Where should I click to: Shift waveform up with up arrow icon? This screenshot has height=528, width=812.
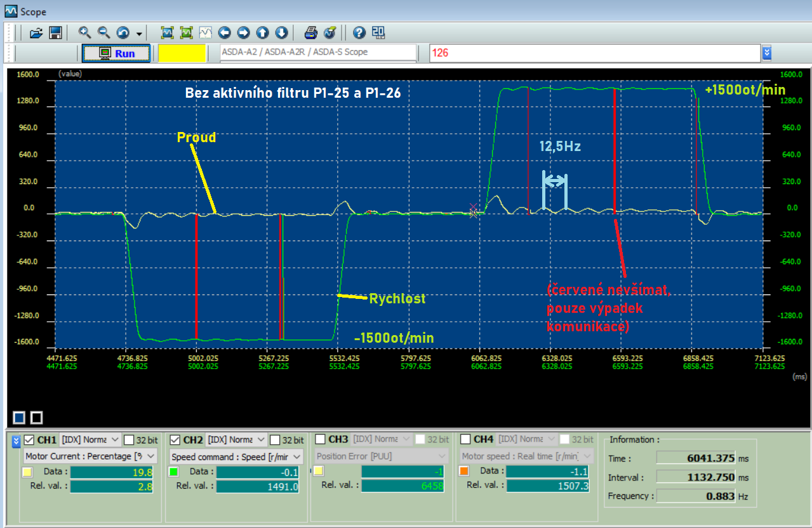[262, 32]
